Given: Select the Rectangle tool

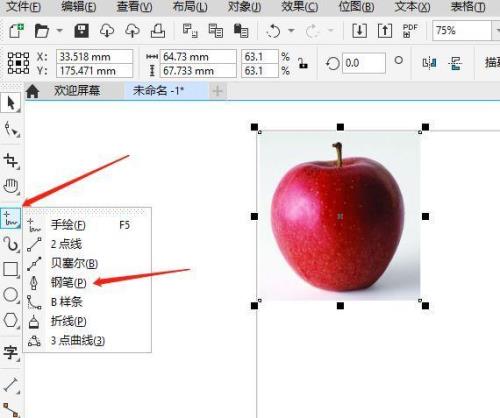Looking at the screenshot, I should coord(11,269).
